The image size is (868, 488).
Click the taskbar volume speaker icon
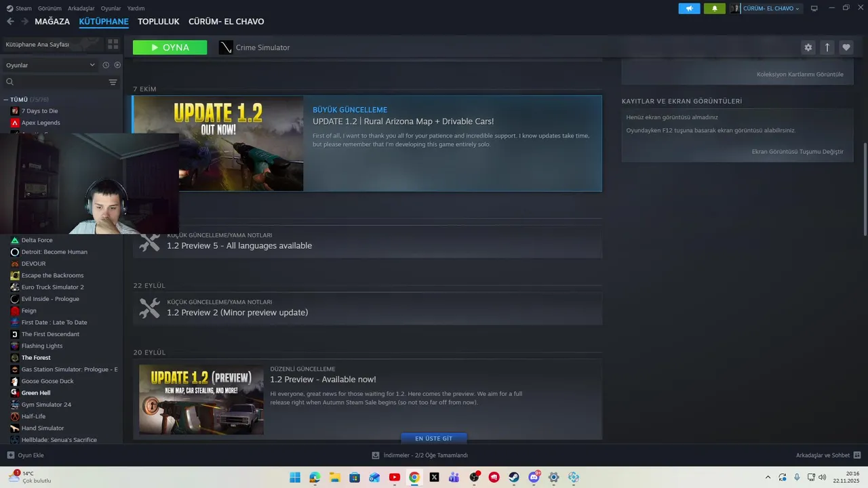coord(823,477)
